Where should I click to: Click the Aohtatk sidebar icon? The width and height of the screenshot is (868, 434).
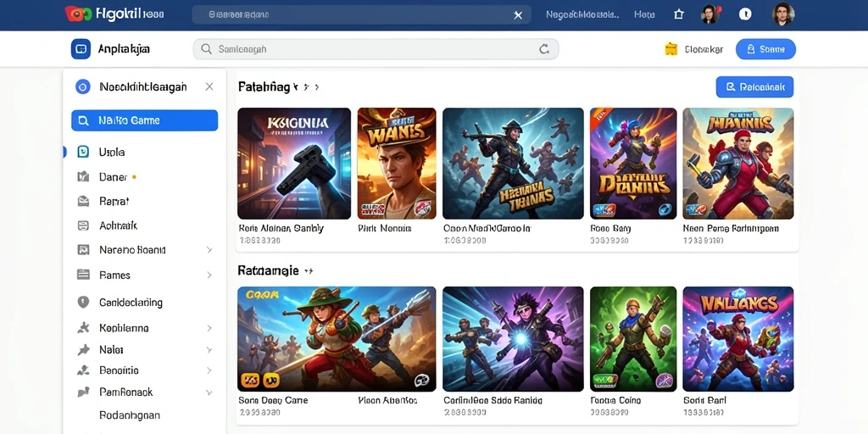(83, 225)
